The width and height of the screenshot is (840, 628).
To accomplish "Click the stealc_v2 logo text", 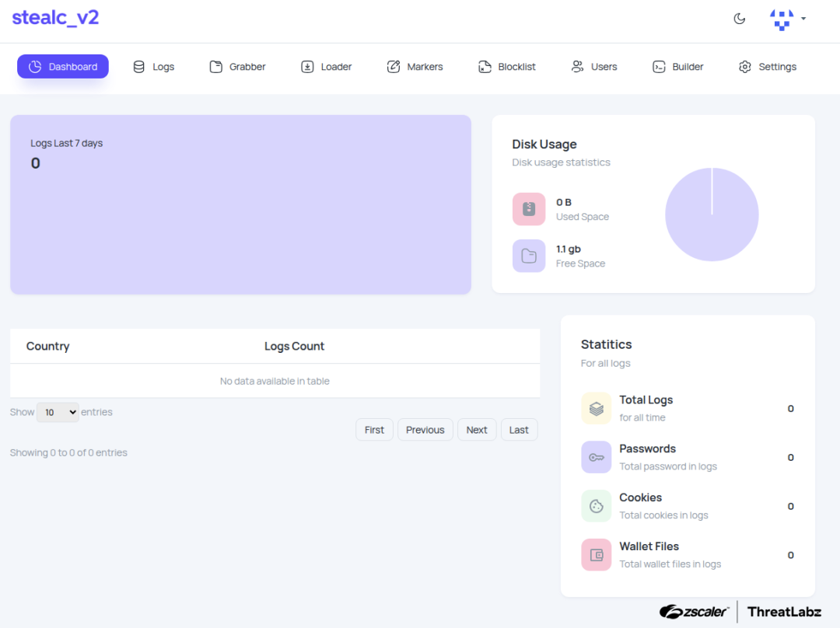I will (55, 18).
